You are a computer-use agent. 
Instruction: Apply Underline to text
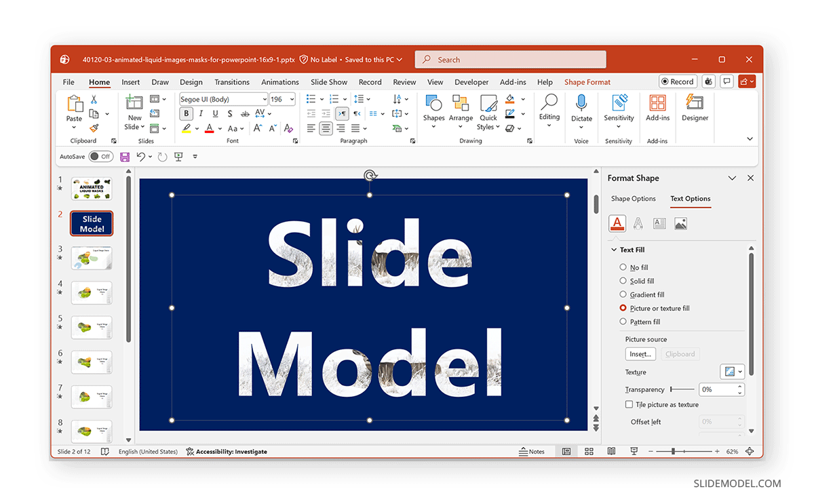coord(215,113)
